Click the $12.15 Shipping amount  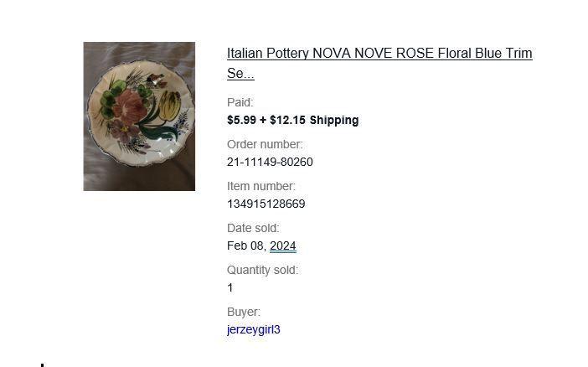314,120
